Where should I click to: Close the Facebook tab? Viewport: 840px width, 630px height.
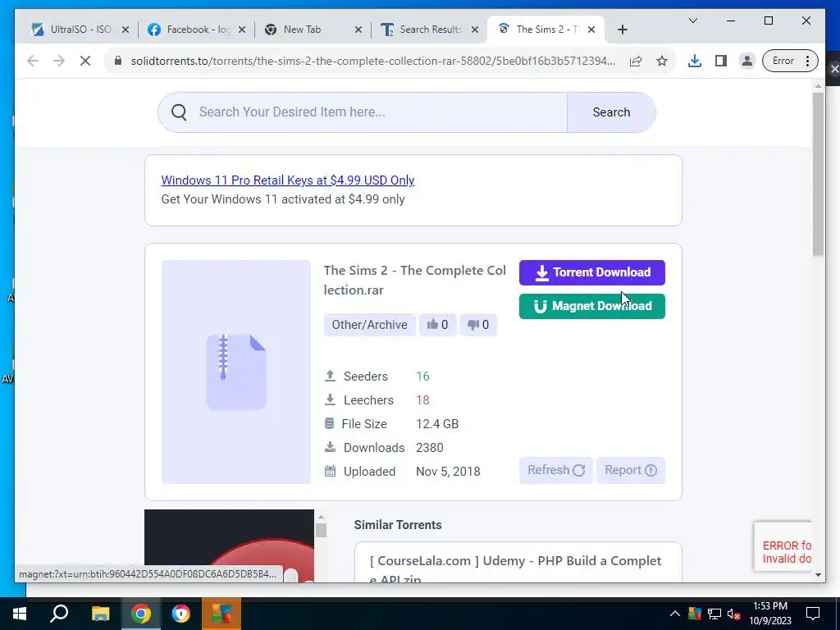tap(242, 30)
